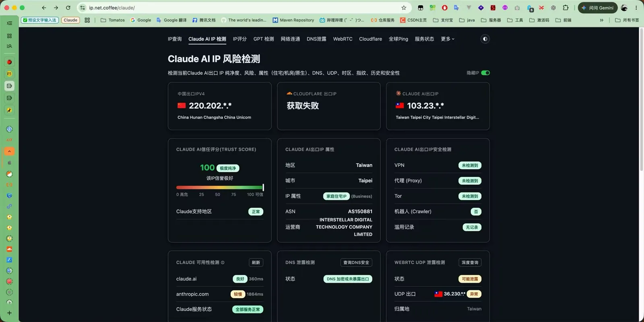Switch to the GPT 检测 tab
Image resolution: width=644 pixels, height=322 pixels.
[264, 39]
